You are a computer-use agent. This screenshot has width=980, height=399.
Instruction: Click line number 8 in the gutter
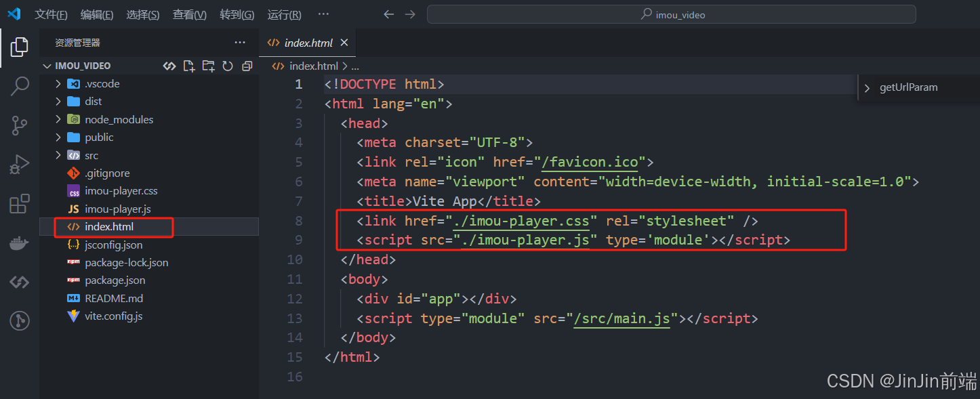pos(299,221)
